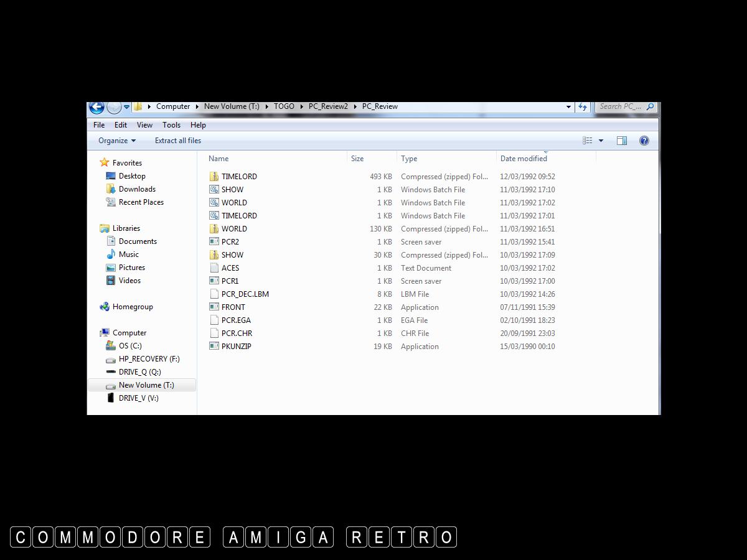747x560 pixels.
Task: Open OS (C:) drive in sidebar
Action: (x=130, y=346)
